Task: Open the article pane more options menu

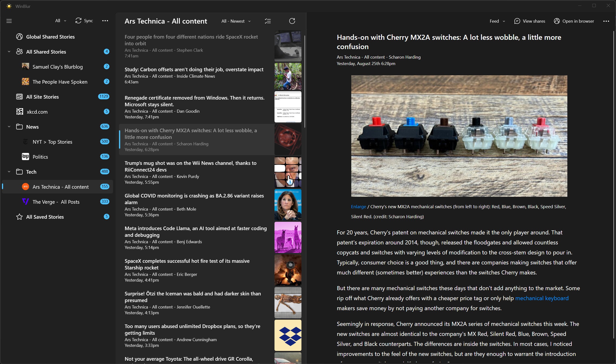Action: [606, 21]
